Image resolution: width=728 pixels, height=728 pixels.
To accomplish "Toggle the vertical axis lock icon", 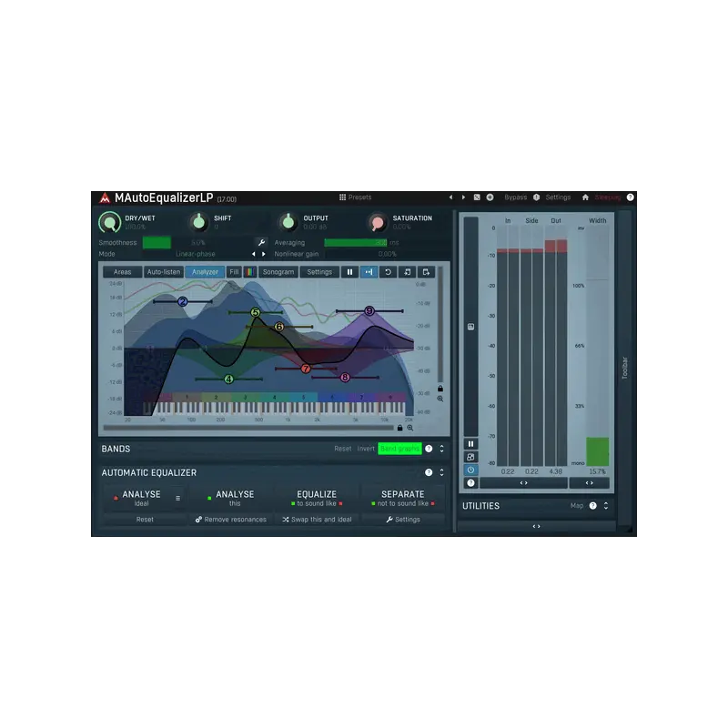I will [440, 389].
